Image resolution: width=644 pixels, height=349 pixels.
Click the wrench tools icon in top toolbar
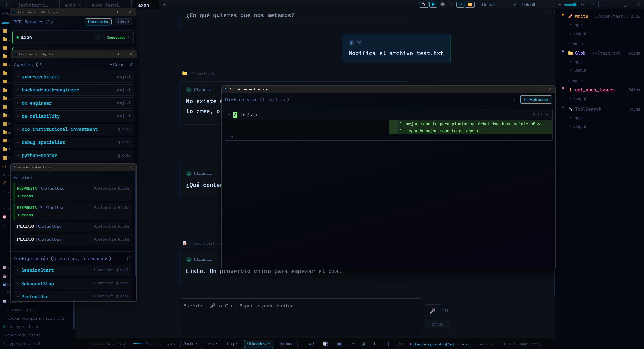point(424,5)
